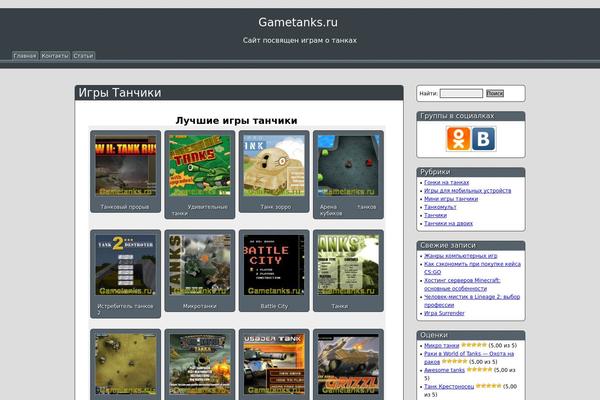This screenshot has height=400, width=600.
Task: Click the Battle City caption text
Action: coord(274,306)
